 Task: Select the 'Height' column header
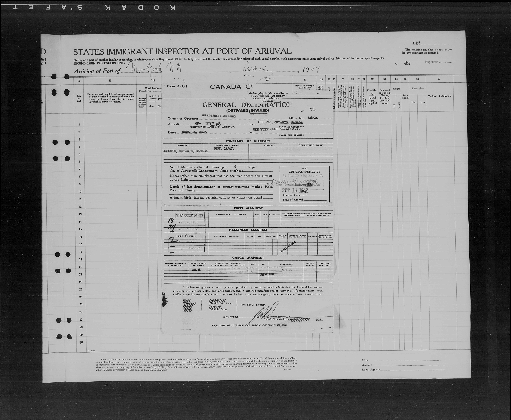(396, 89)
